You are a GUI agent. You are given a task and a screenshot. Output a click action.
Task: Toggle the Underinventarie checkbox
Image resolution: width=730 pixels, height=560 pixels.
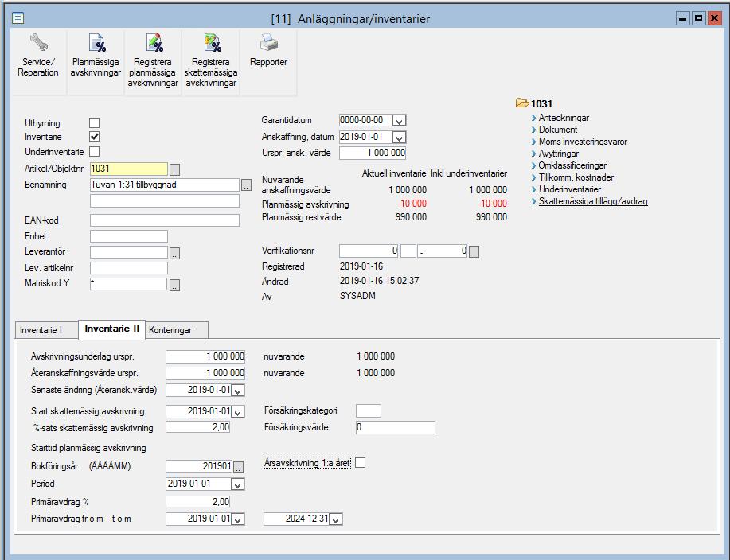[95, 152]
